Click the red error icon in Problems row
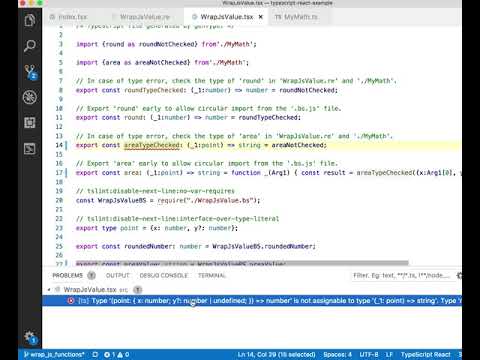 pos(71,301)
